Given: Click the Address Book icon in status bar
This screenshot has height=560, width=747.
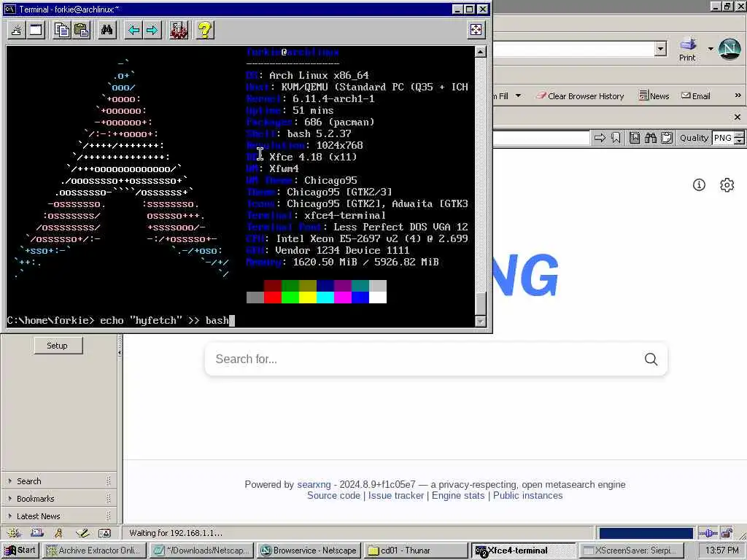Looking at the screenshot, I should (104, 533).
